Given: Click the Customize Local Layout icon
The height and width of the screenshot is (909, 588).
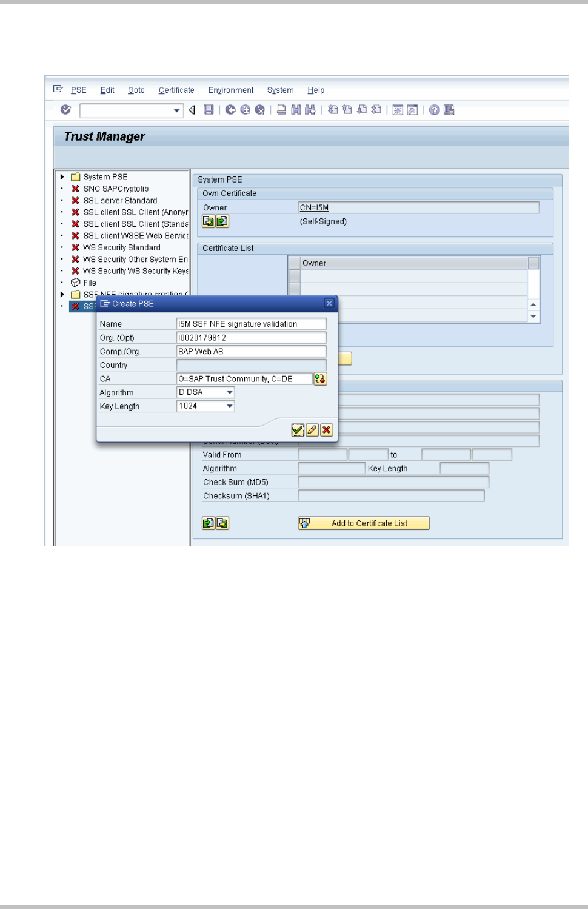Looking at the screenshot, I should pos(449,110).
